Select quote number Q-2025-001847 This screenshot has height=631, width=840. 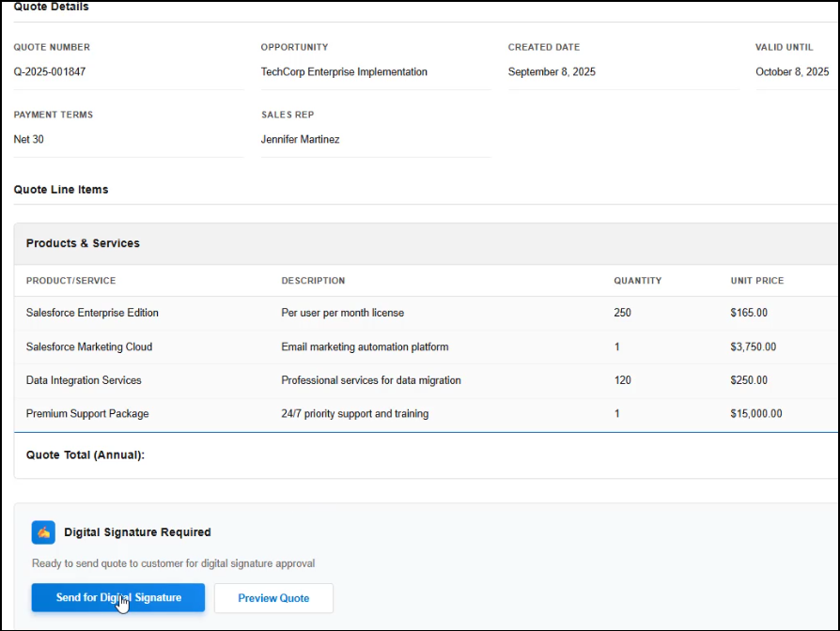coord(50,72)
